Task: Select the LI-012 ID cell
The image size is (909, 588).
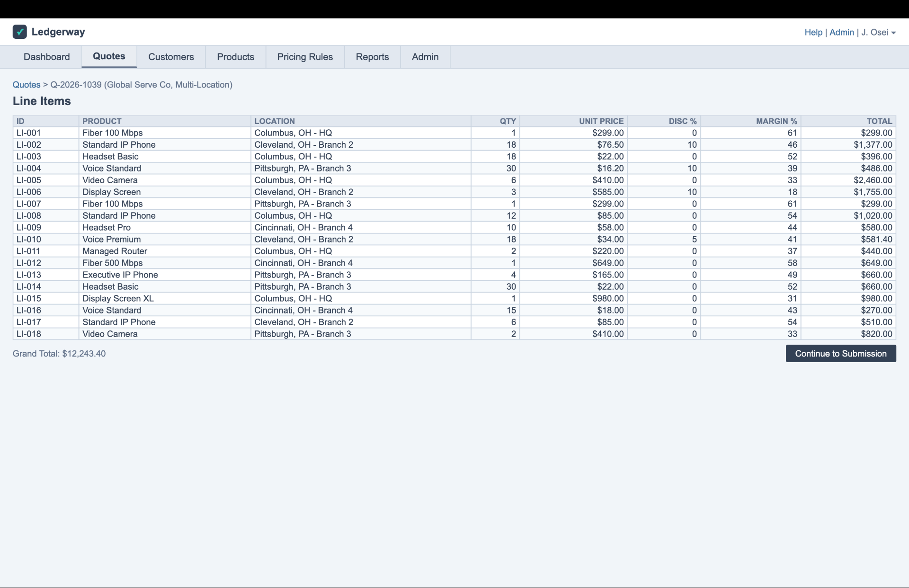Action: click(46, 263)
